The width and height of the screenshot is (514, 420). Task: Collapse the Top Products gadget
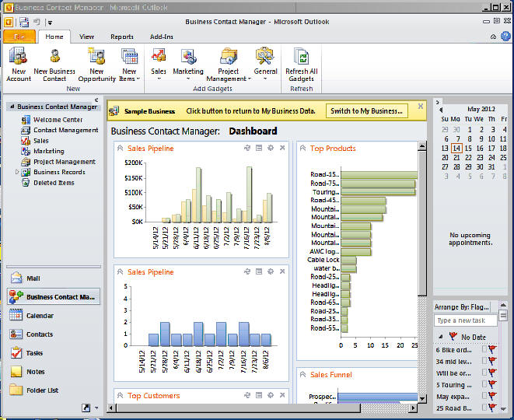tap(303, 149)
